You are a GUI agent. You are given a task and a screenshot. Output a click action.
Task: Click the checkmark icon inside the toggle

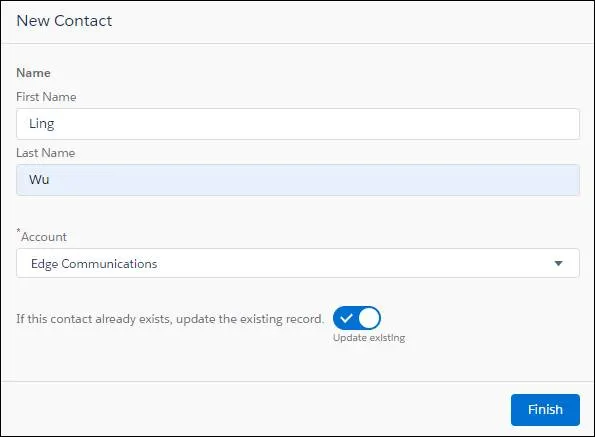[x=346, y=318]
